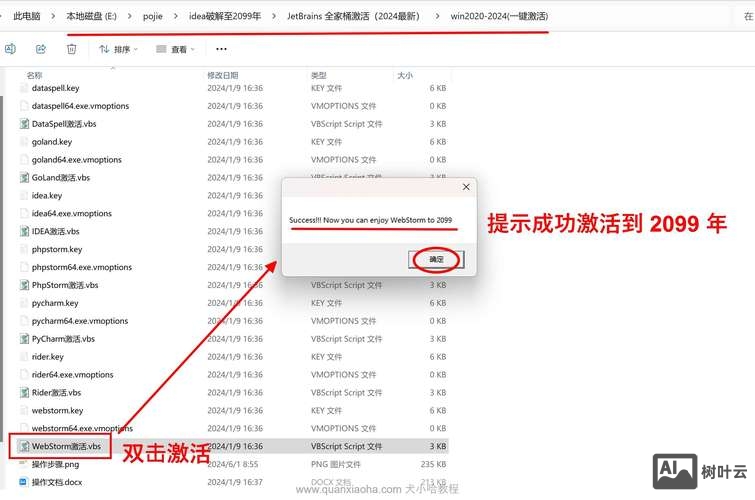Sort by the 大小 column header
This screenshot has height=500, width=755.
(404, 75)
